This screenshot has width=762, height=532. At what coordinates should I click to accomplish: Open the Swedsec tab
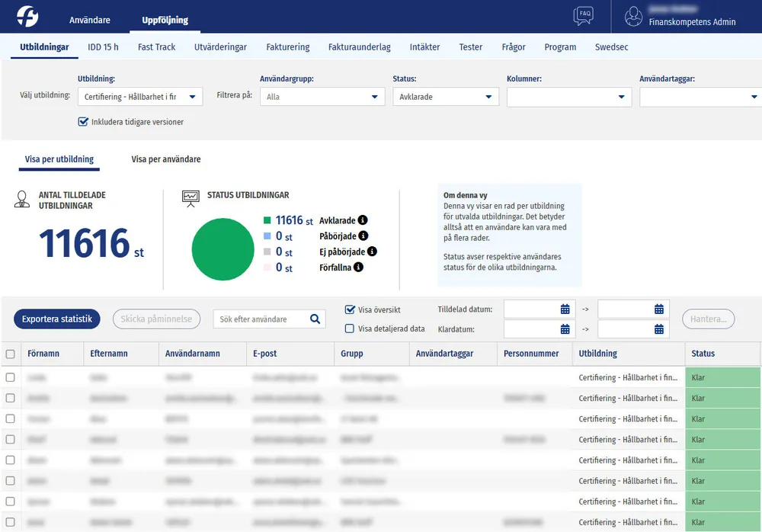pyautogui.click(x=611, y=47)
